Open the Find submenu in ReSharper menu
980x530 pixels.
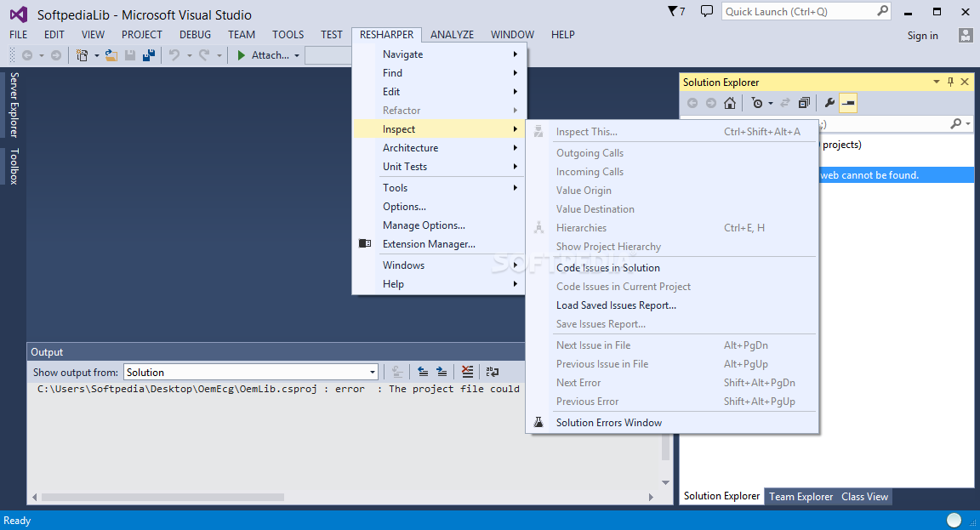click(439, 73)
